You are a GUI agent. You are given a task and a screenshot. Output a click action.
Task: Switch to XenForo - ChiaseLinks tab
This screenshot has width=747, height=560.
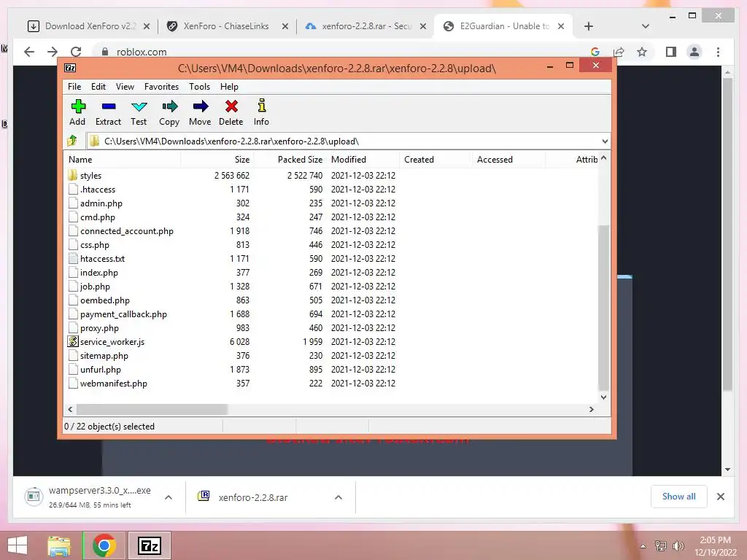tap(226, 26)
